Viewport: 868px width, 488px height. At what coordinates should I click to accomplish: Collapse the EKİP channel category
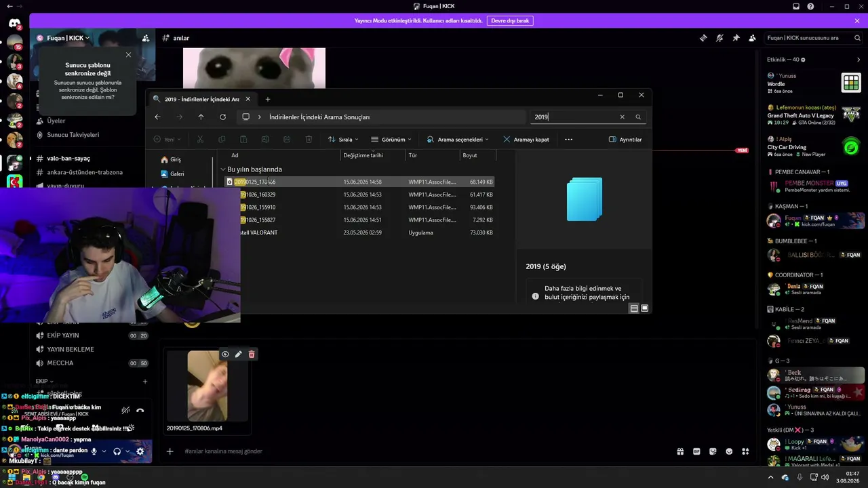pyautogui.click(x=45, y=382)
